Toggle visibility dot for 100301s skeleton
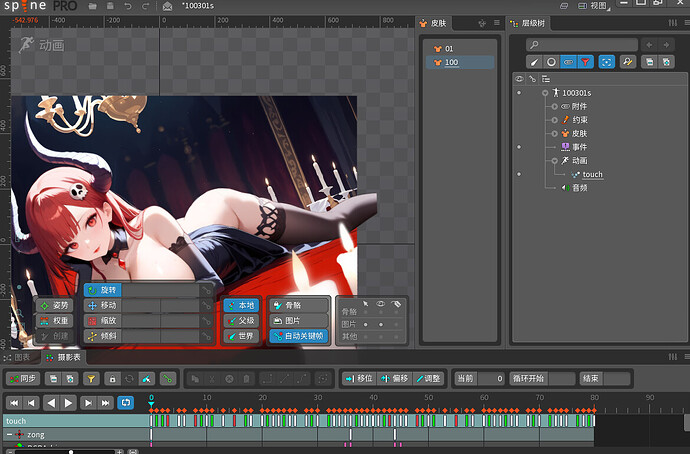This screenshot has height=454, width=690. pyautogui.click(x=519, y=93)
